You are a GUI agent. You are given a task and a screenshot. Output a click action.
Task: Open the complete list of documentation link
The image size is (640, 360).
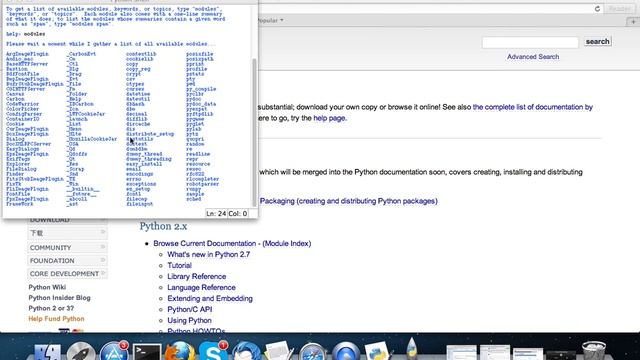533,107
